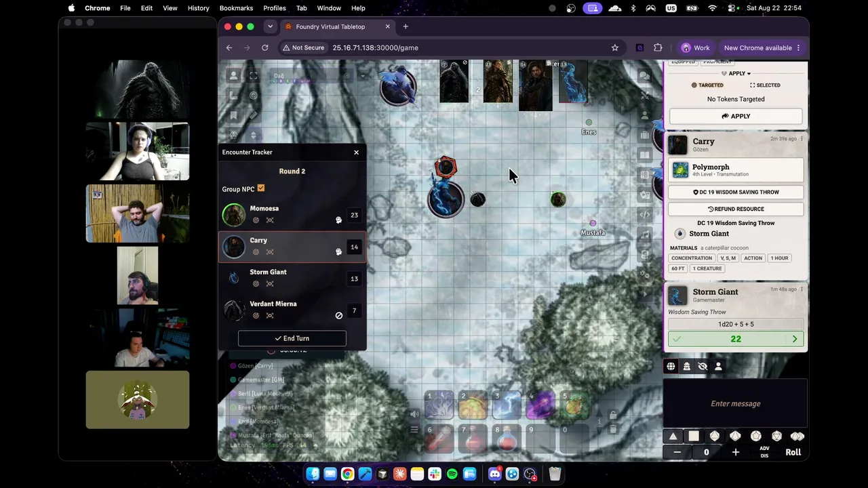The width and height of the screenshot is (868, 488).
Task: Open the File menu
Action: [125, 8]
